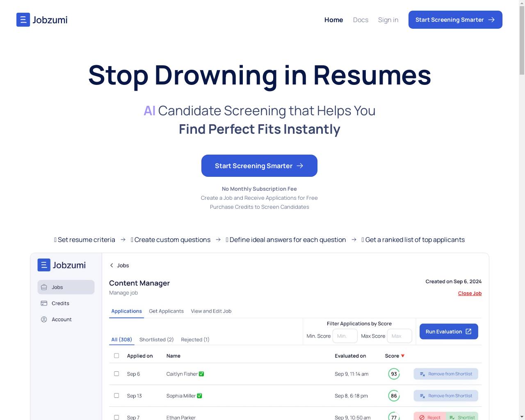The image size is (525, 420).
Task: Click the Sign in link
Action: coord(388,20)
